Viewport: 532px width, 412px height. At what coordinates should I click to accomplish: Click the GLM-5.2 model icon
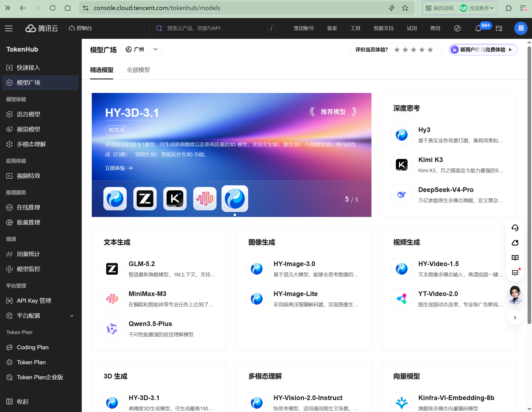click(112, 269)
